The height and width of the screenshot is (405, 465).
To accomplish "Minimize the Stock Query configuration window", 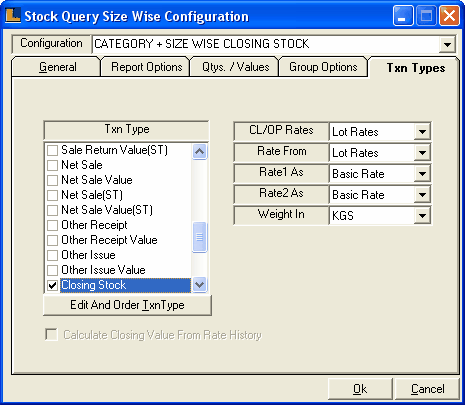I will pos(403,15).
